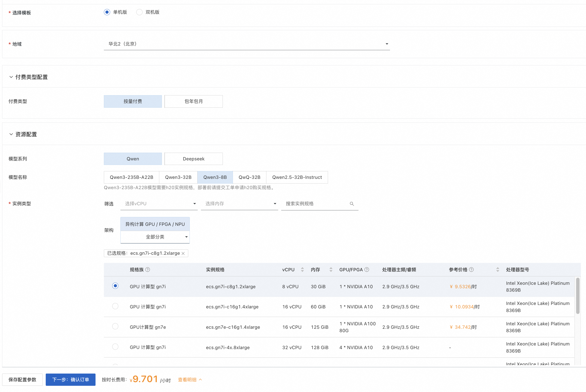Select ecs.gn7i-c16g1.4xlarge instance radio button
Image resolution: width=586 pixels, height=392 pixels.
pyautogui.click(x=115, y=306)
